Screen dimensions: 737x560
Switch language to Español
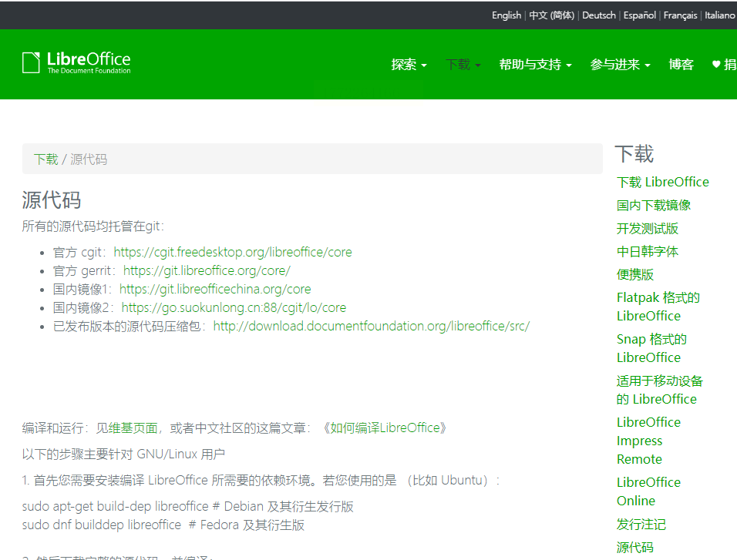coord(639,15)
